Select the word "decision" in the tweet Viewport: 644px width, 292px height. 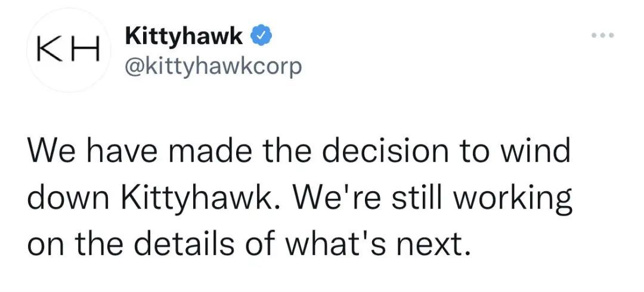[384, 151]
